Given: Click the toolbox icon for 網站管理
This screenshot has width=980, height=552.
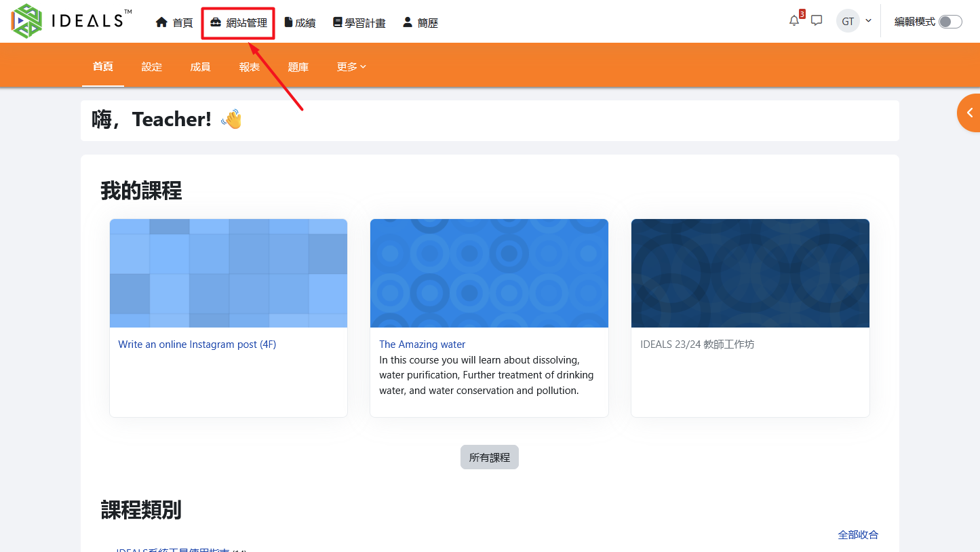Looking at the screenshot, I should click(216, 22).
